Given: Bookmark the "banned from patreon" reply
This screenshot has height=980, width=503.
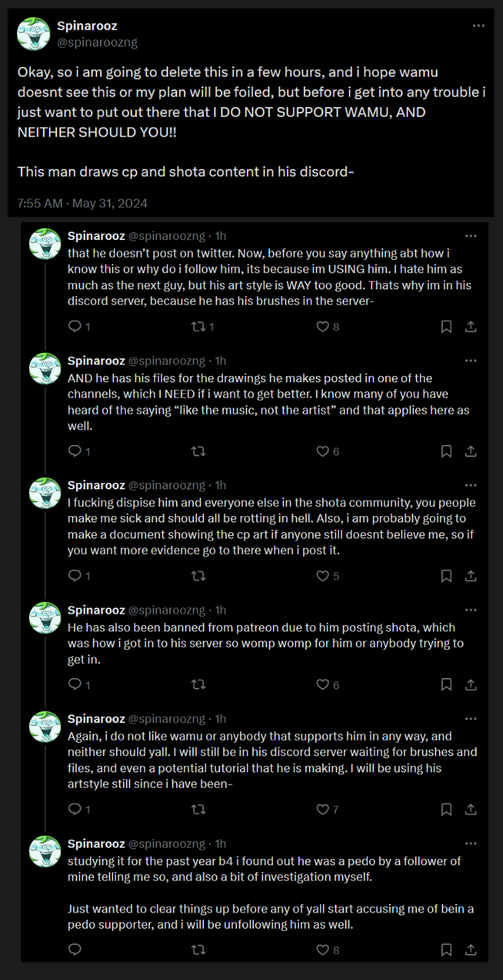Looking at the screenshot, I should [x=446, y=684].
